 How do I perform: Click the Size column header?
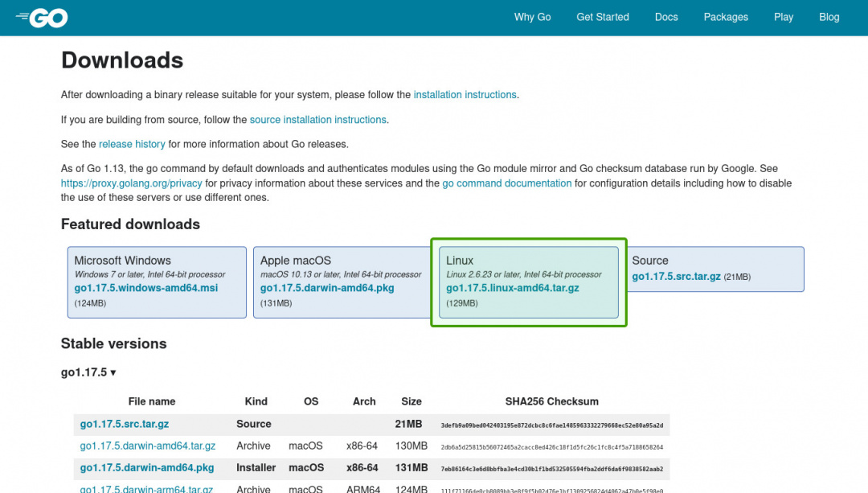(411, 401)
